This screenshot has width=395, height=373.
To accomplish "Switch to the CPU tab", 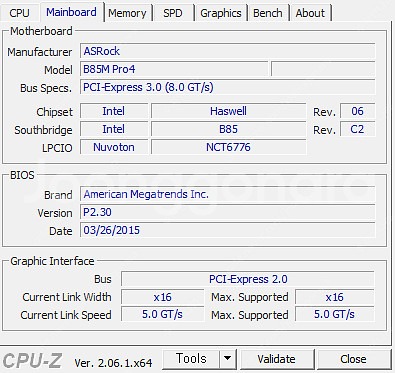I will coord(19,13).
